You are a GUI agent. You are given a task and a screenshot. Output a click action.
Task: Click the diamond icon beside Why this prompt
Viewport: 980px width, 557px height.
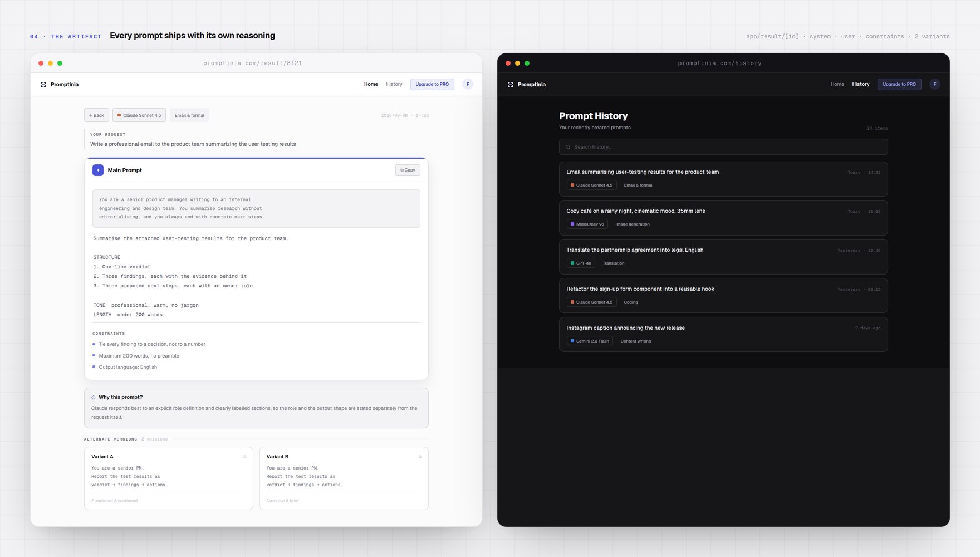tap(94, 397)
